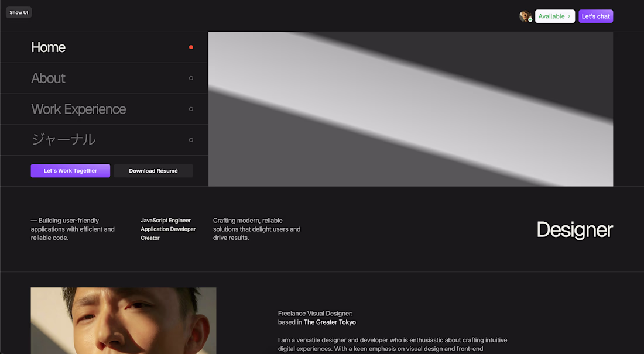644x354 pixels.
Task: Select the circle indicator beside About
Action: (x=191, y=78)
